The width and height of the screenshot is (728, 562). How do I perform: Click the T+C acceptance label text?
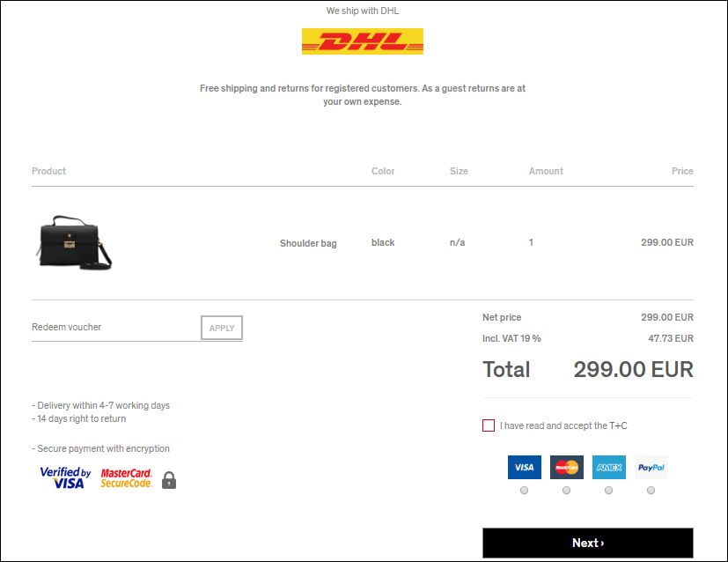[563, 425]
